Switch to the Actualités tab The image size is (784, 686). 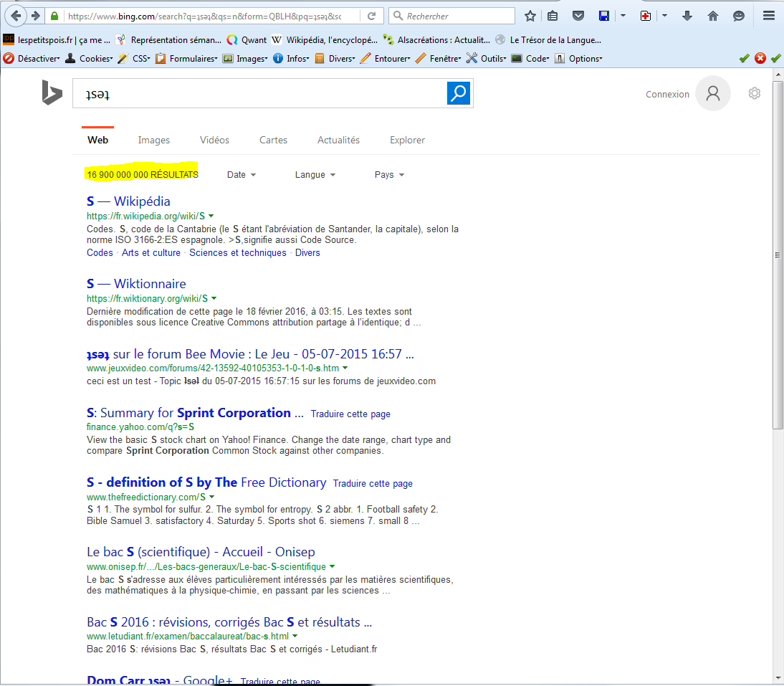click(x=338, y=140)
